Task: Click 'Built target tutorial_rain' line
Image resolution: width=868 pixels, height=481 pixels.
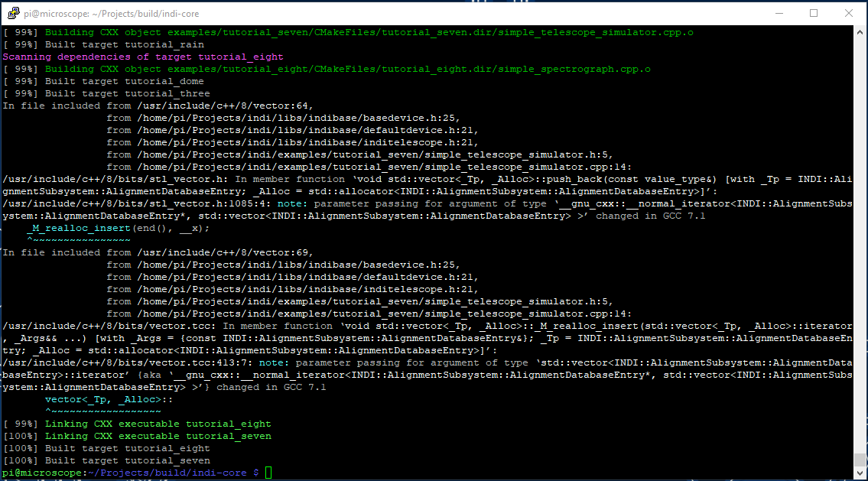Action: [x=103, y=44]
